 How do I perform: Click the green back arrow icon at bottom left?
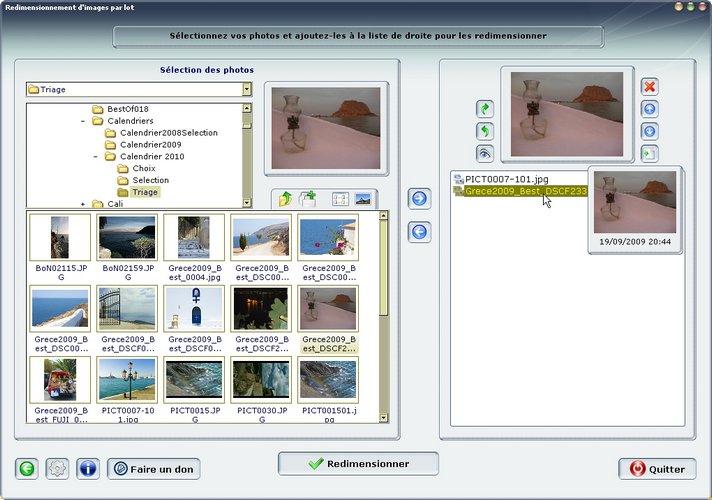tap(29, 468)
